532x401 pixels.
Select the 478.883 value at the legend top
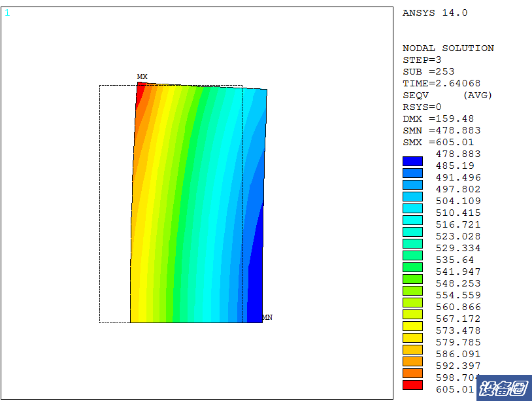457,154
